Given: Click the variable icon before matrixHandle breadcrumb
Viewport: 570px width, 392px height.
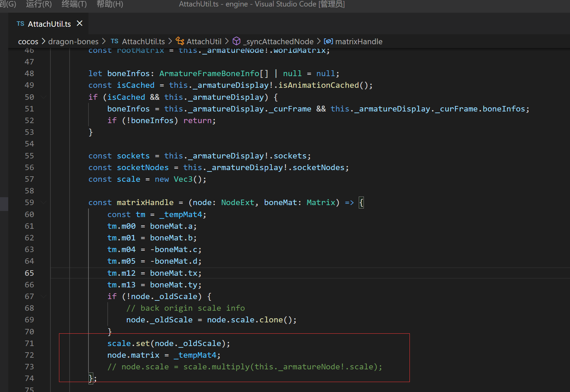Looking at the screenshot, I should pyautogui.click(x=328, y=41).
